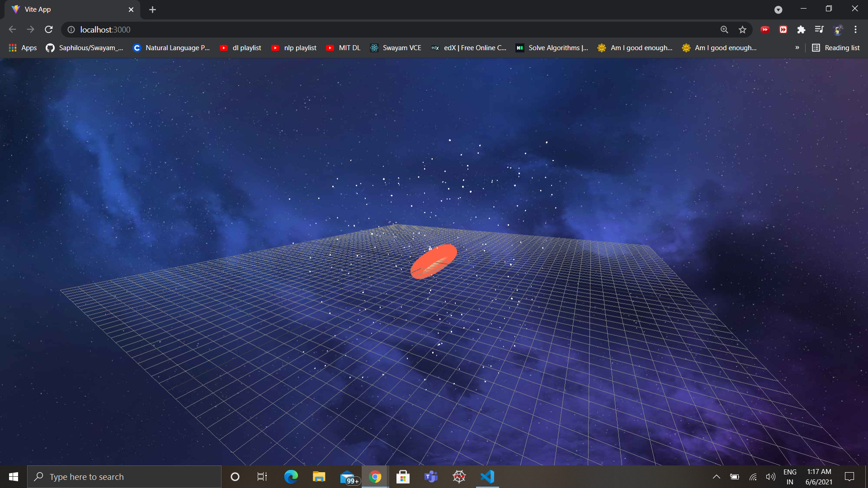Launch Visual Studio Code from taskbar
This screenshot has width=868, height=488.
(486, 476)
